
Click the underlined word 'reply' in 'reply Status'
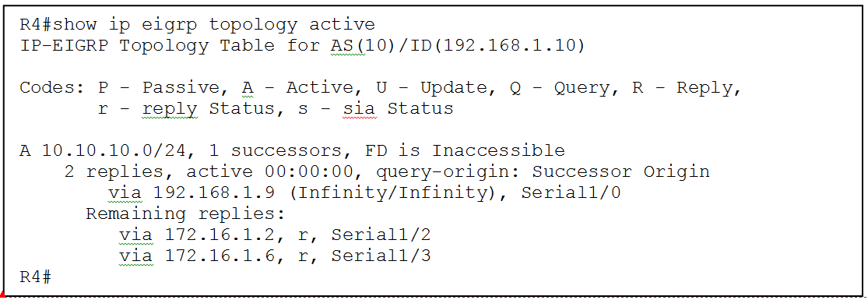170,109
